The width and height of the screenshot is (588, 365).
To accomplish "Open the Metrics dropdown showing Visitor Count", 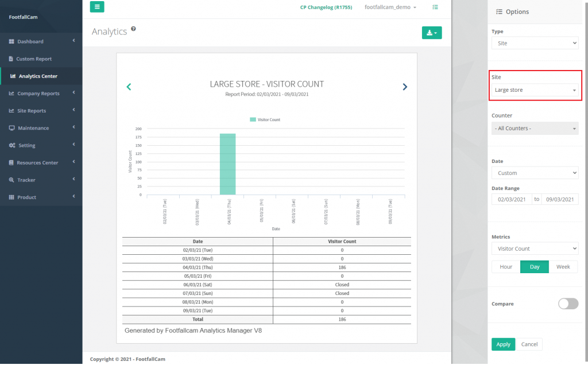I will click(x=535, y=248).
